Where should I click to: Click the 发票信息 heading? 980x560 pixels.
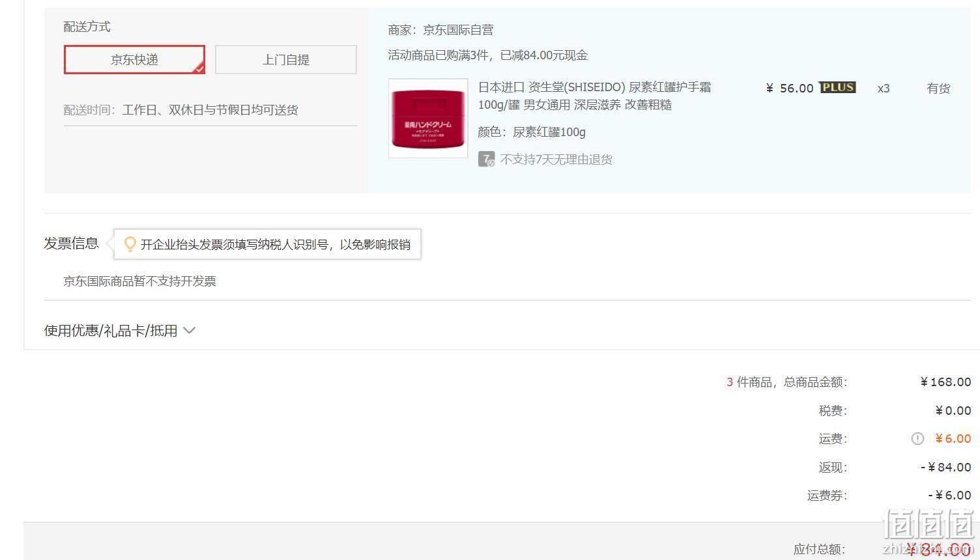71,244
